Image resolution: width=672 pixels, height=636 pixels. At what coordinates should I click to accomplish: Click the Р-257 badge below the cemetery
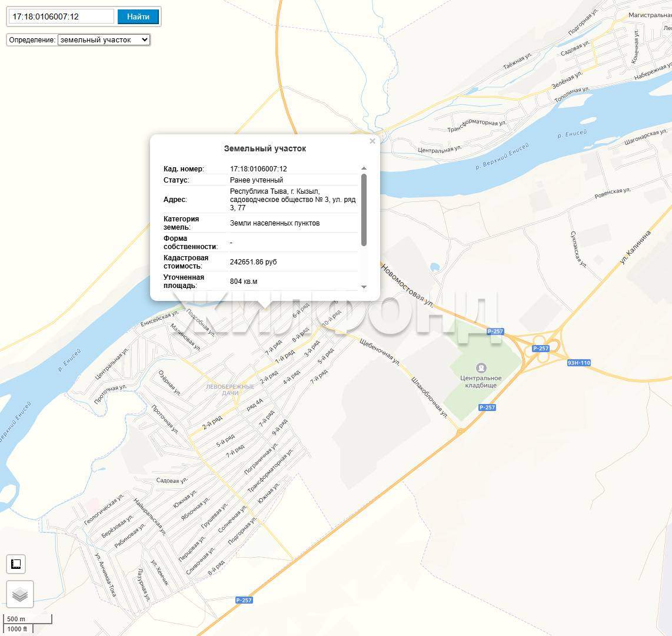(487, 408)
